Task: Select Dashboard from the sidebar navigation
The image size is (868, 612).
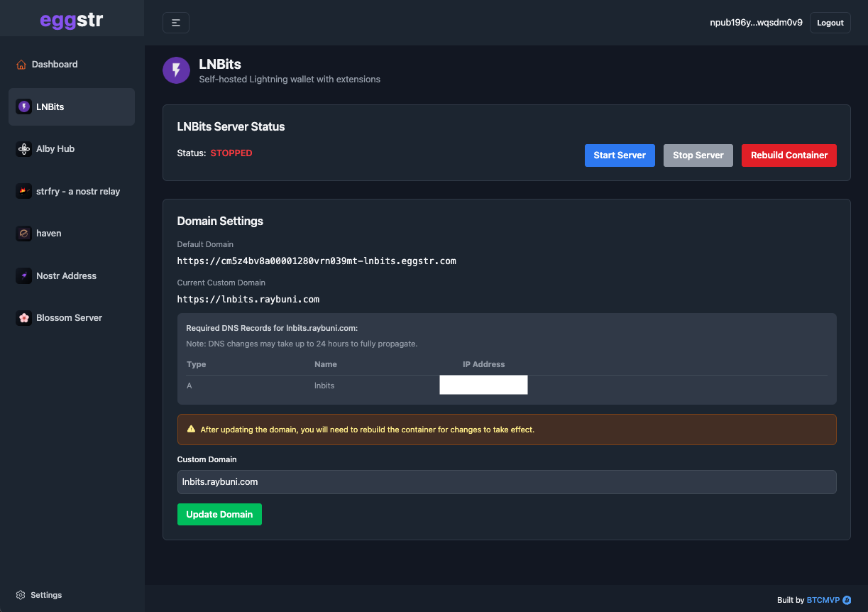Action: [x=54, y=64]
